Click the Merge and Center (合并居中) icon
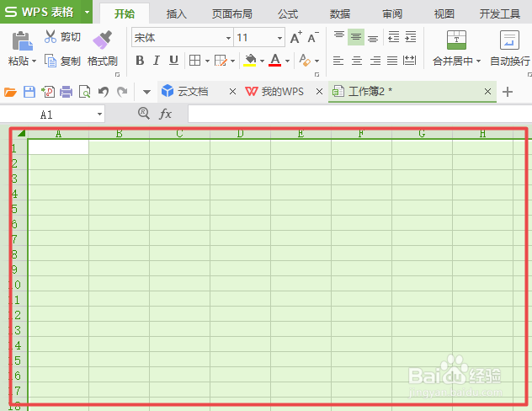Viewport: 532px width, 411px height. click(x=456, y=40)
